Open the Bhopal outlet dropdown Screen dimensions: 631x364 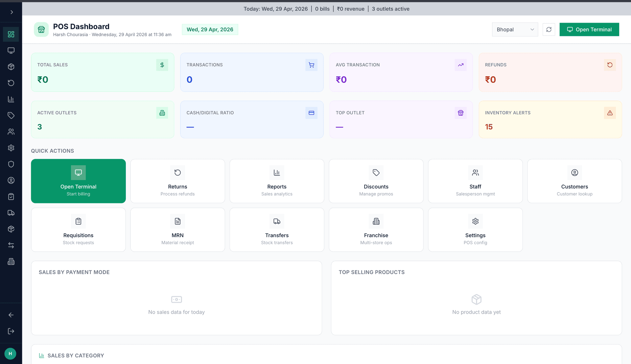[x=515, y=30]
